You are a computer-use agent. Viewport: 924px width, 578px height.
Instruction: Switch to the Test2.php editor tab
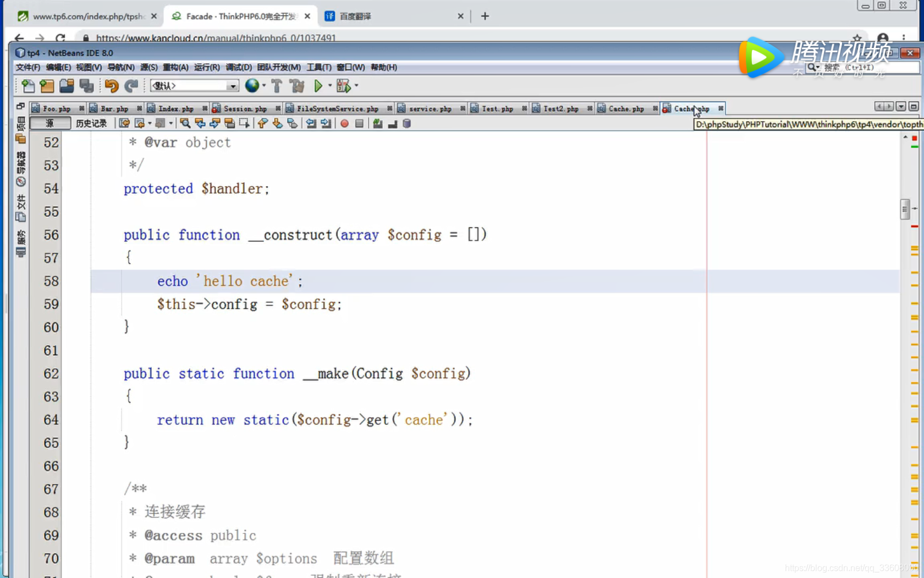(560, 108)
